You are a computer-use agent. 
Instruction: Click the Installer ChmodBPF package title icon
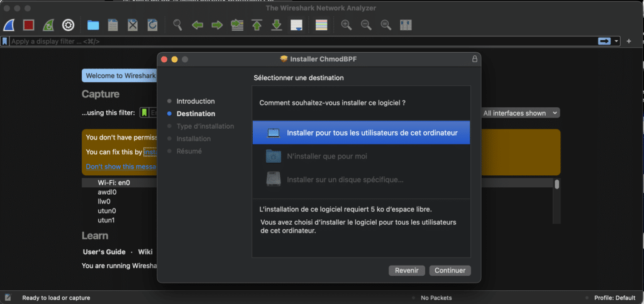pyautogui.click(x=284, y=59)
